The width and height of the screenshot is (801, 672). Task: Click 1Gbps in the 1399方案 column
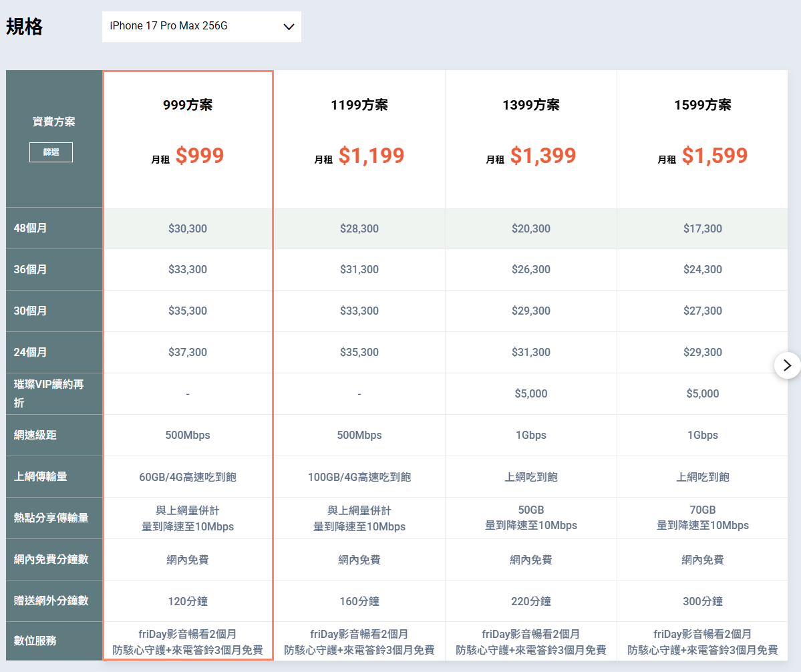pos(530,435)
